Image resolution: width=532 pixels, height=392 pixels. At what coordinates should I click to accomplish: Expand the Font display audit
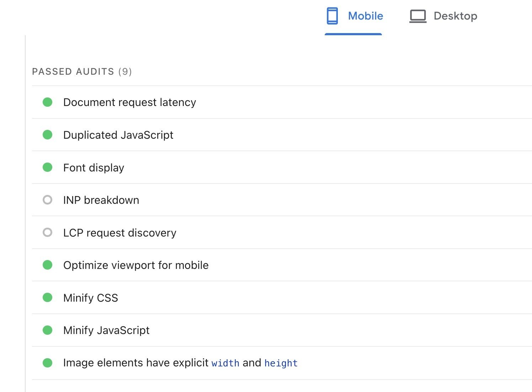point(282,168)
